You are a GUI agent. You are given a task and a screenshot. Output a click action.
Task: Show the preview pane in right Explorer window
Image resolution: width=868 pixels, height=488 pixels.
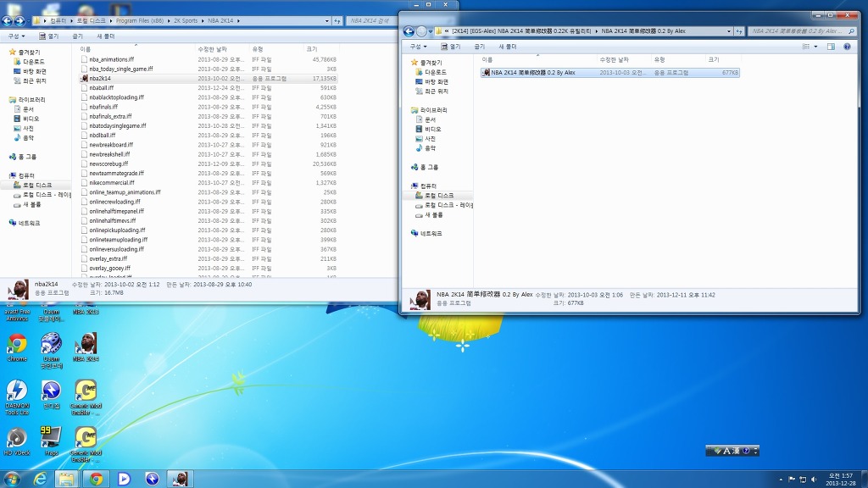coord(831,47)
